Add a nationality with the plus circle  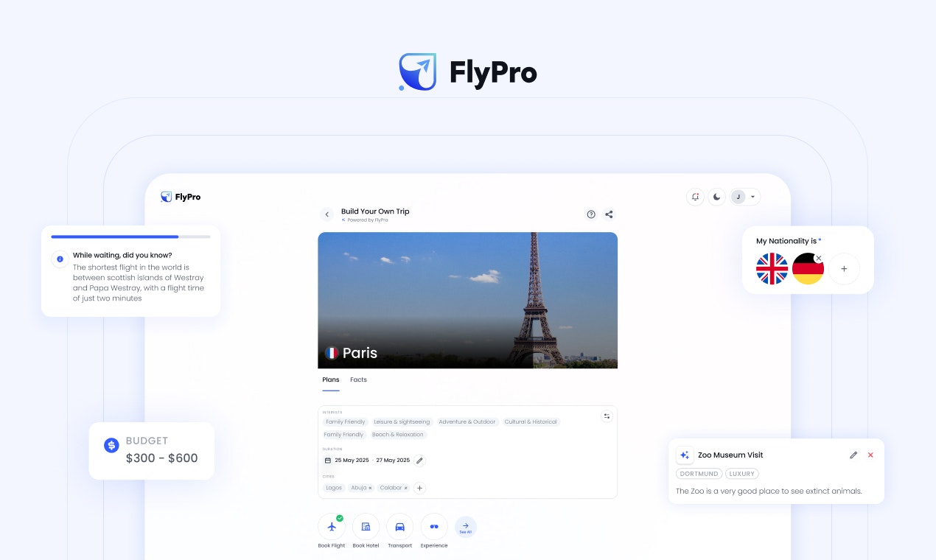click(x=844, y=269)
